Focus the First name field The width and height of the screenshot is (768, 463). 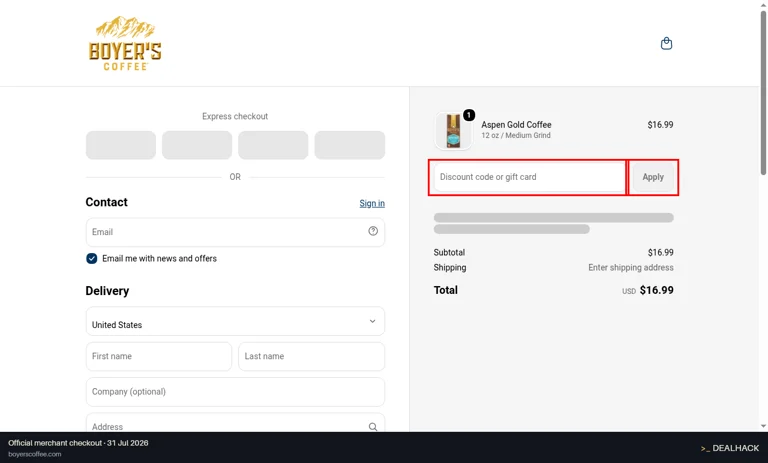[x=159, y=356]
